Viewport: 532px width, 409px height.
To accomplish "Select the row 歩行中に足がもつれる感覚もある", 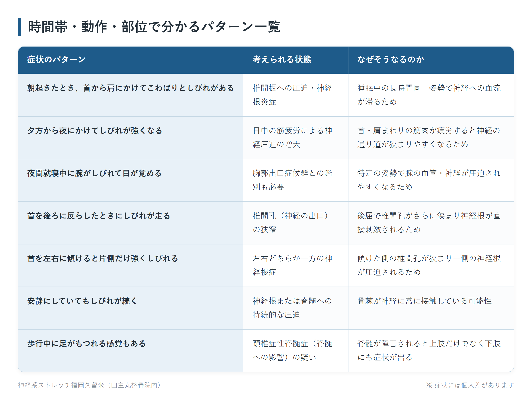I will point(266,351).
